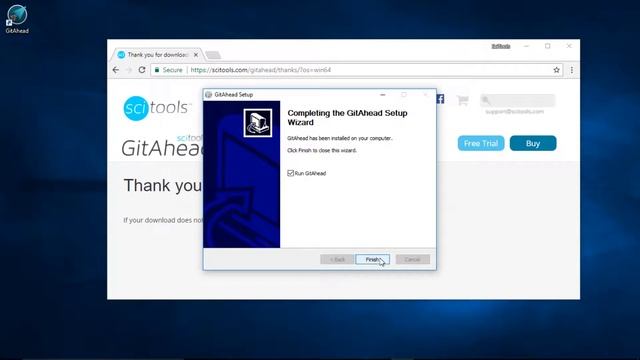Maximize the Chrome browser window
Screen dimensions: 640x360
point(548,46)
